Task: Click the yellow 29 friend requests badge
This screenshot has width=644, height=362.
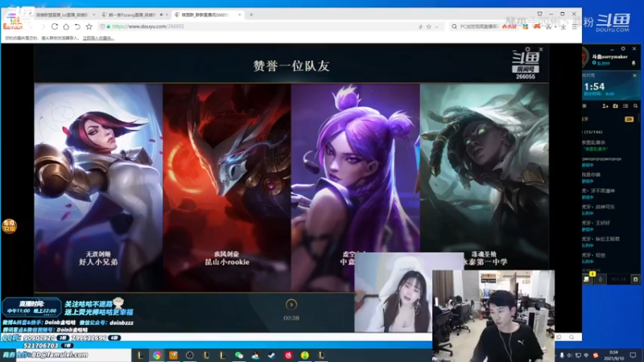Action: point(629,119)
